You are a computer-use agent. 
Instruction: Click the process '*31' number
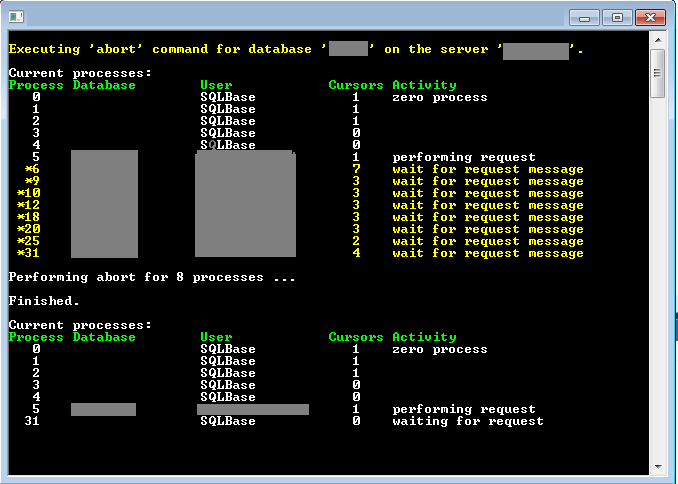tap(29, 253)
